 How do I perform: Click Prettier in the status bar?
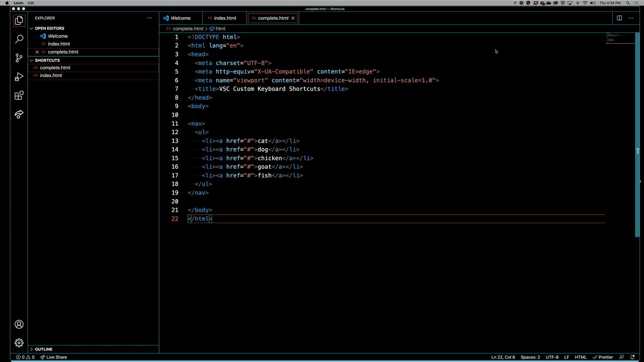pyautogui.click(x=603, y=357)
